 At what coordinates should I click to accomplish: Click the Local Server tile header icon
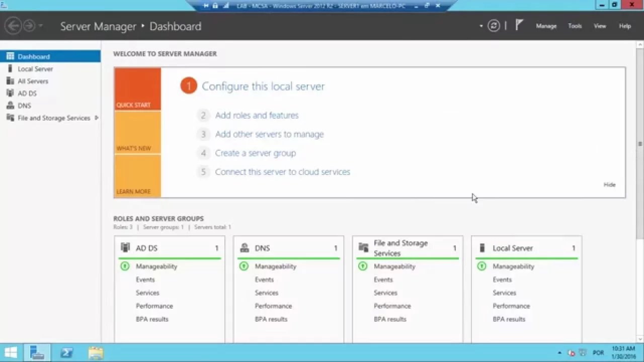tap(482, 247)
